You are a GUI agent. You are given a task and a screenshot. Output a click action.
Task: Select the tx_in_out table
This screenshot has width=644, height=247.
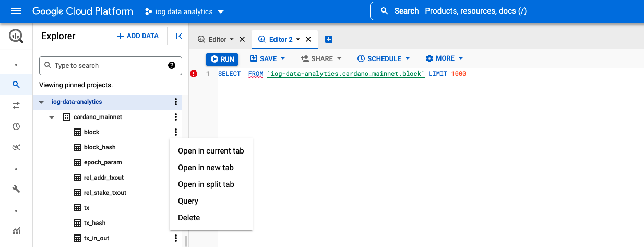97,238
